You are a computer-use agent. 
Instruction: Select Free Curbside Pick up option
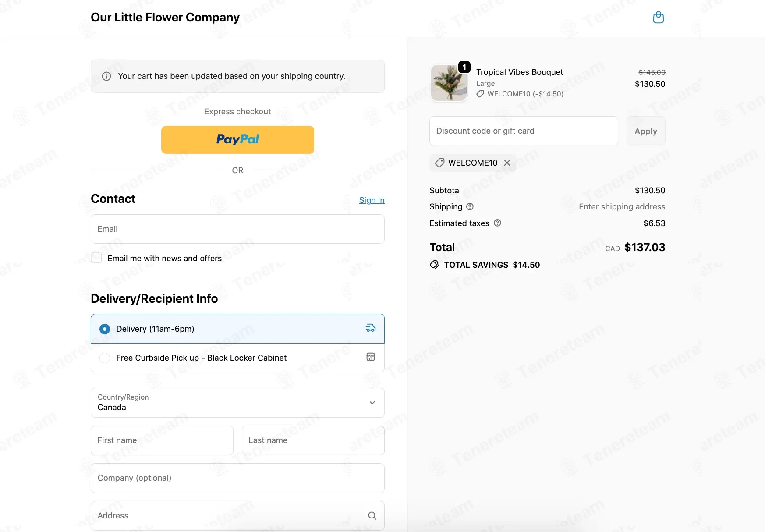pos(105,358)
